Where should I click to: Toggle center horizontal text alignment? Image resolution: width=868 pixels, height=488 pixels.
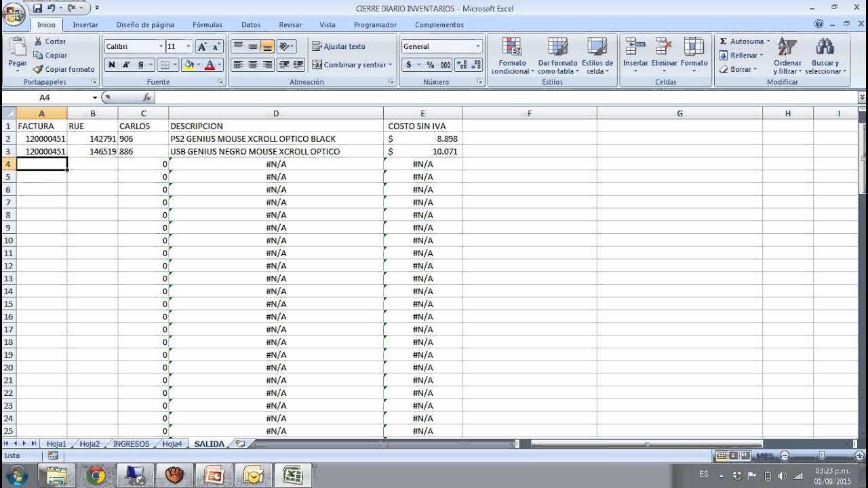coord(253,65)
